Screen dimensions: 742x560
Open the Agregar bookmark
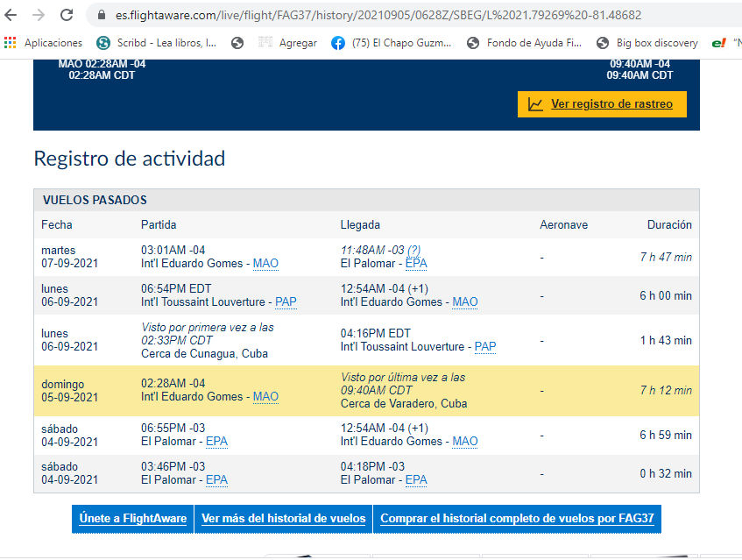[x=287, y=43]
